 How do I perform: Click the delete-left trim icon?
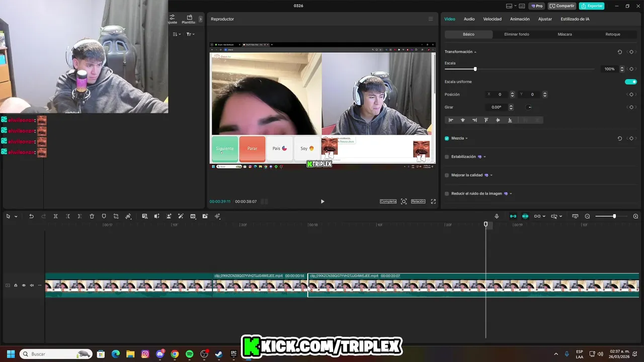pos(68,216)
